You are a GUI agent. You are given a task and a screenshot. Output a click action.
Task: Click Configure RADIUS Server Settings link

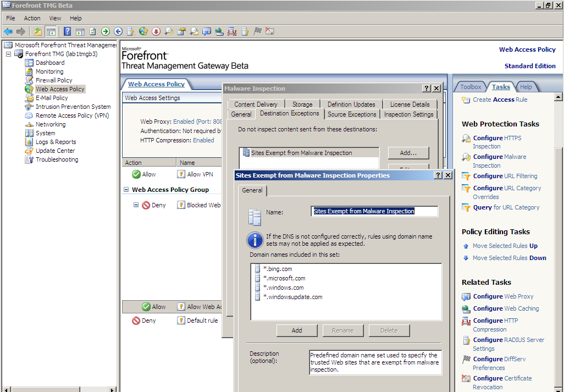[x=508, y=344]
